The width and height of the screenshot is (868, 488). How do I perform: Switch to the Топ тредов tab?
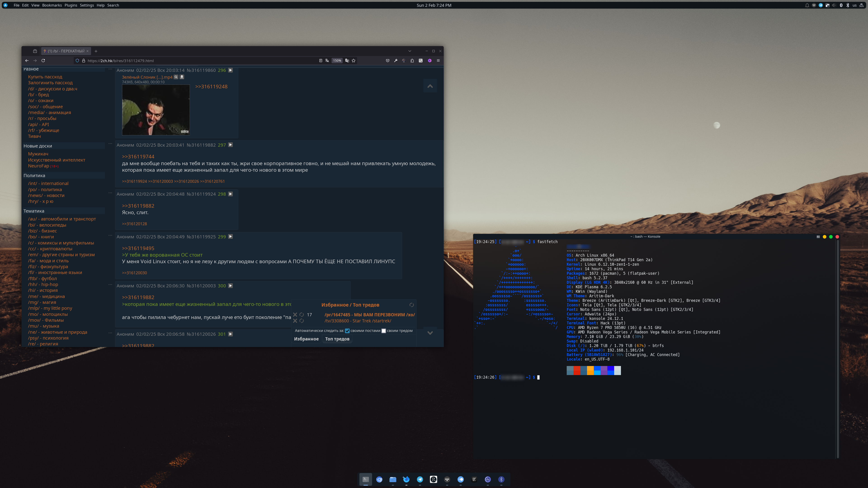[337, 339]
